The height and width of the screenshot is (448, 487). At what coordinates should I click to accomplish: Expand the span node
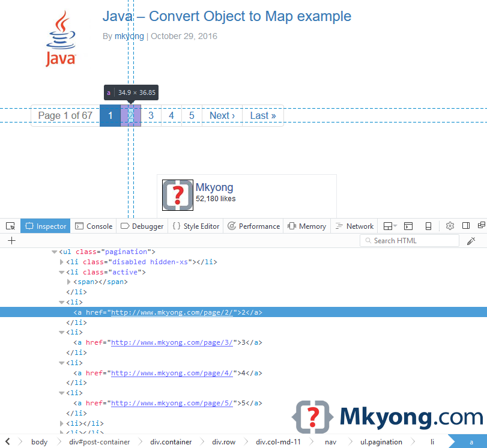coord(68,282)
